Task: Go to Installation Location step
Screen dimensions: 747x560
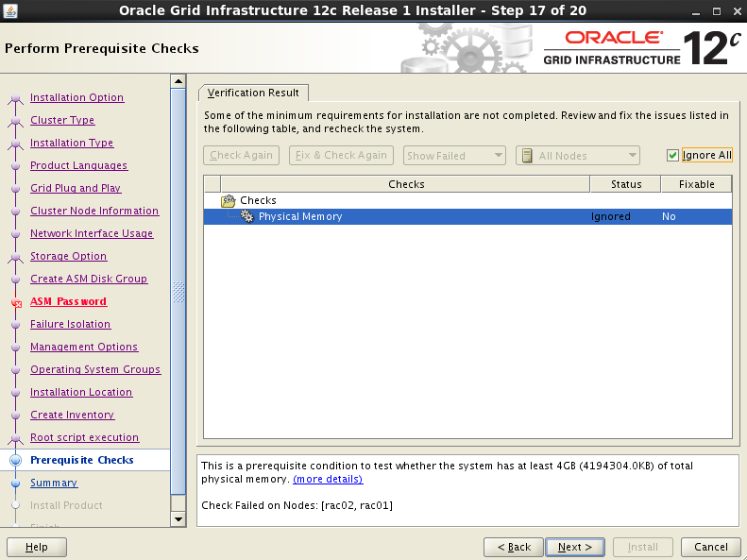Action: click(81, 393)
